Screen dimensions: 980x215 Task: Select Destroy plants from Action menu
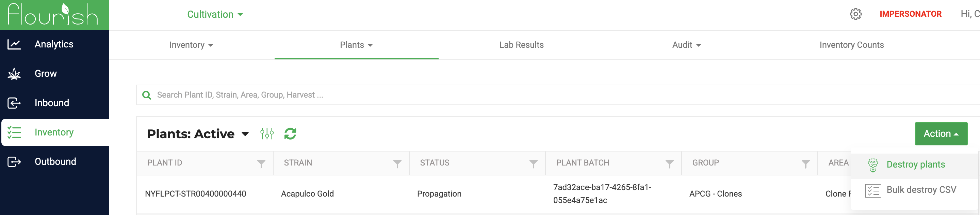tap(915, 165)
